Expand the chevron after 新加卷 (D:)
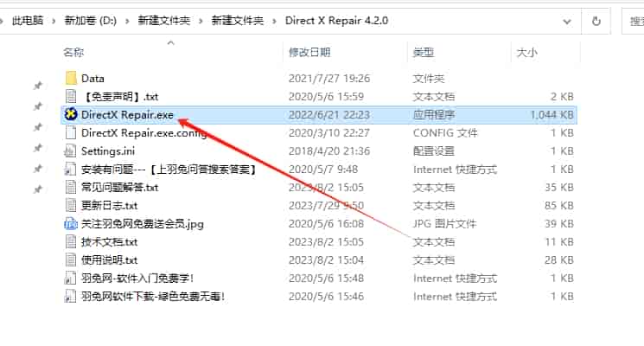 [127, 21]
